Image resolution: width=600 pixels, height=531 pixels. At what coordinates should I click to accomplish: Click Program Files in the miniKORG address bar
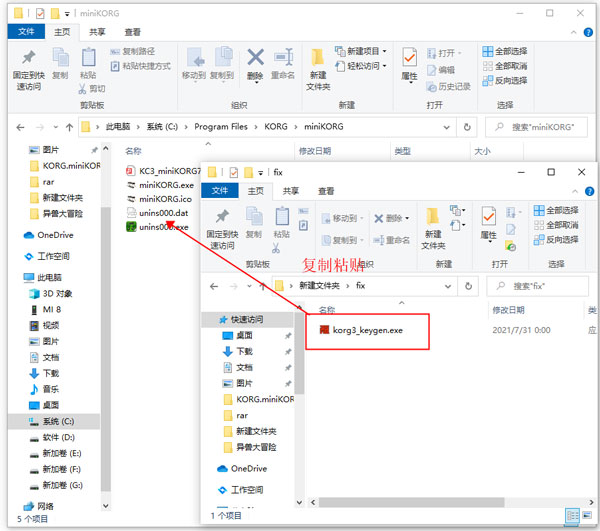(221, 127)
